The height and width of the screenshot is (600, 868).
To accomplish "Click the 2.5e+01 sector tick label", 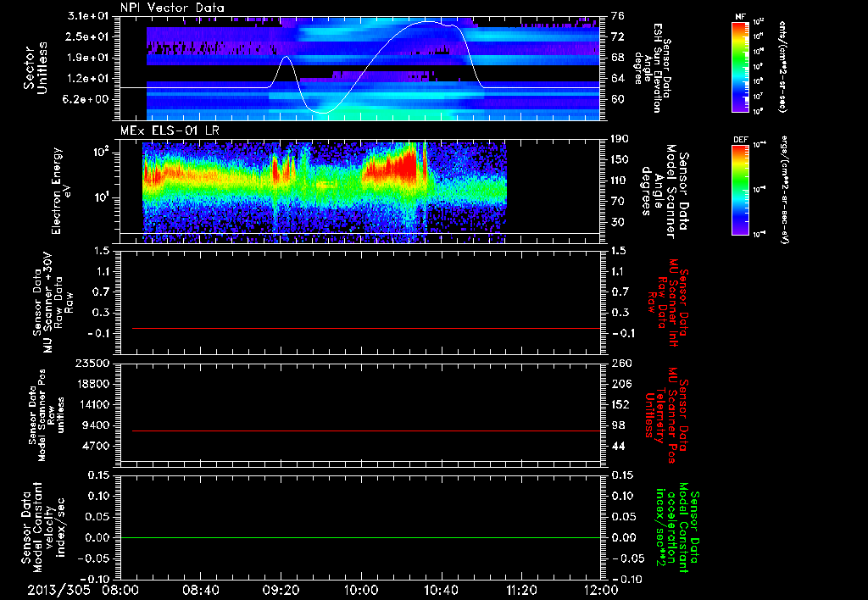I will tap(88, 36).
